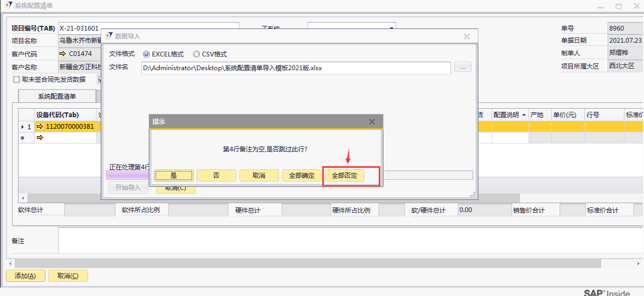This screenshot has width=644, height=296.
Task: Click the 全部否定 button in the prompt
Action: click(344, 176)
